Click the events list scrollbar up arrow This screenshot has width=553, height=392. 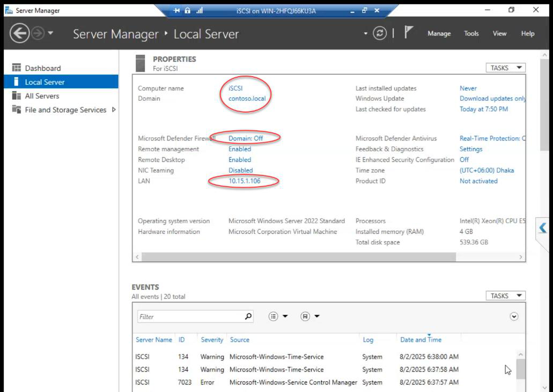pos(521,354)
